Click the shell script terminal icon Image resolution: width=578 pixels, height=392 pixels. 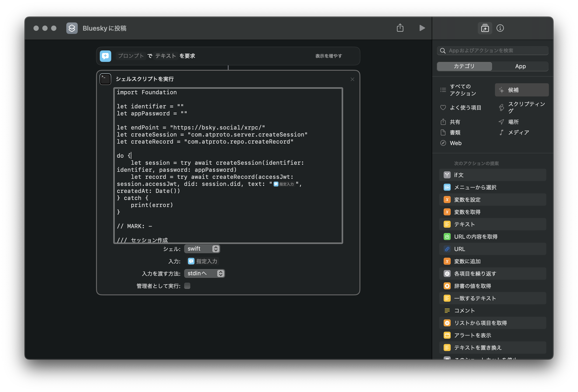pos(105,79)
